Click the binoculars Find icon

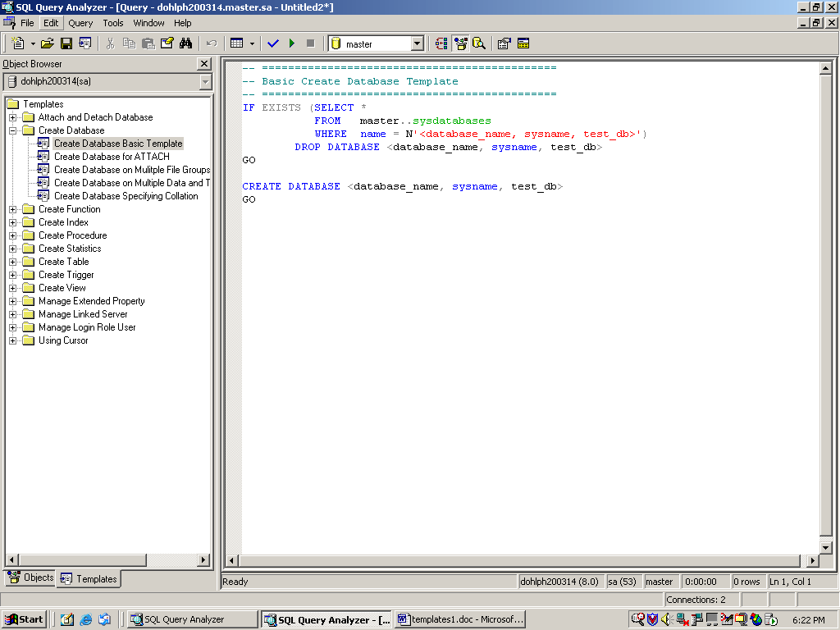coord(186,44)
